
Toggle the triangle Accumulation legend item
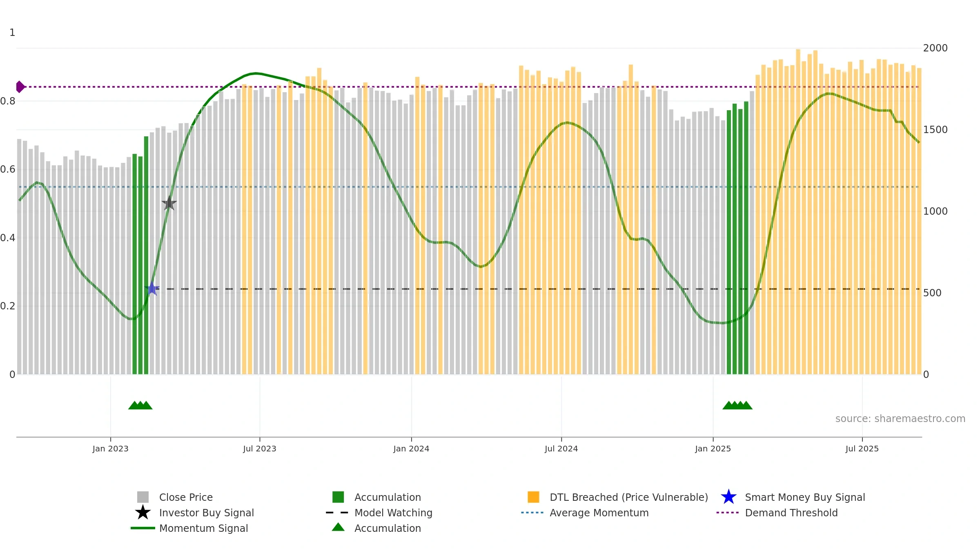click(376, 528)
